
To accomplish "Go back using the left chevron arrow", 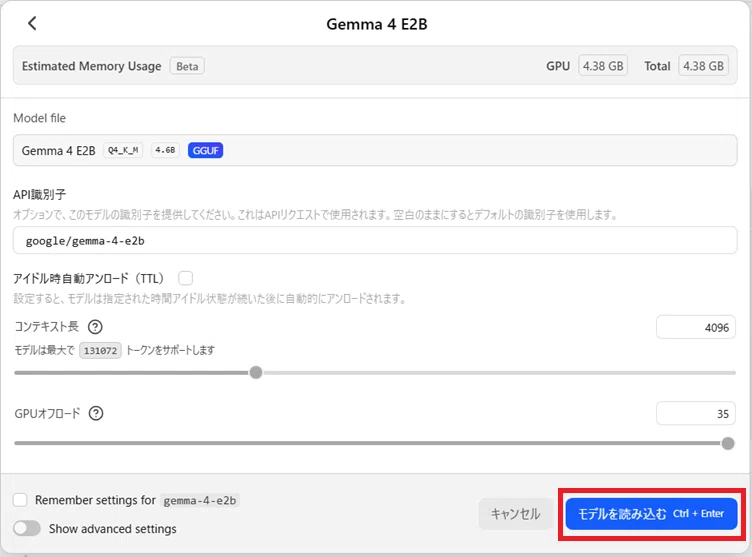I will (x=32, y=23).
